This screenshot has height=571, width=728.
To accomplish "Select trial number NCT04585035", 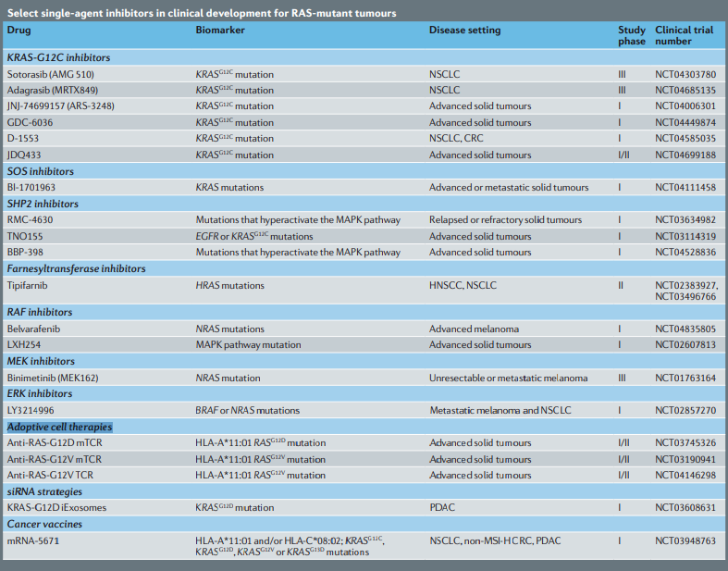I will click(685, 139).
